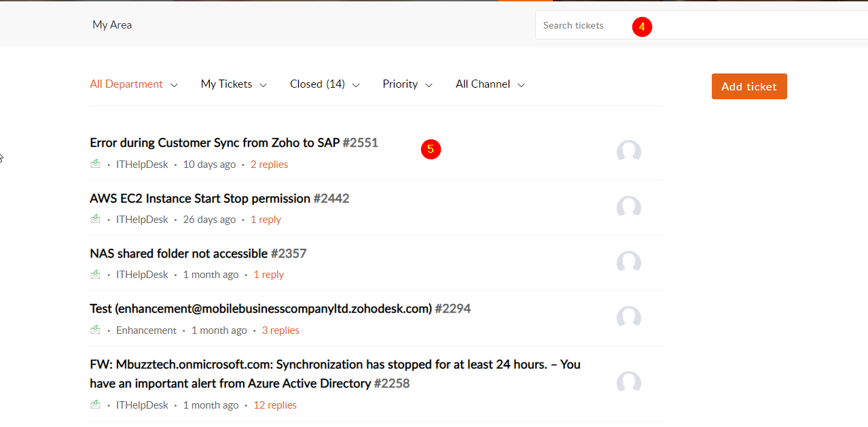Open the Closed (14) status dropdown
Screen dimensions: 868x427
click(325, 84)
